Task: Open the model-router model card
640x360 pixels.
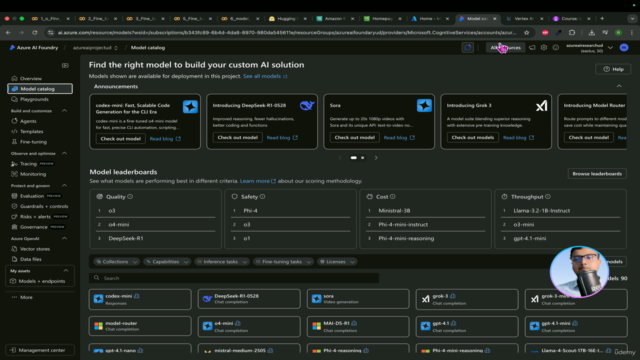Action: 140,326
